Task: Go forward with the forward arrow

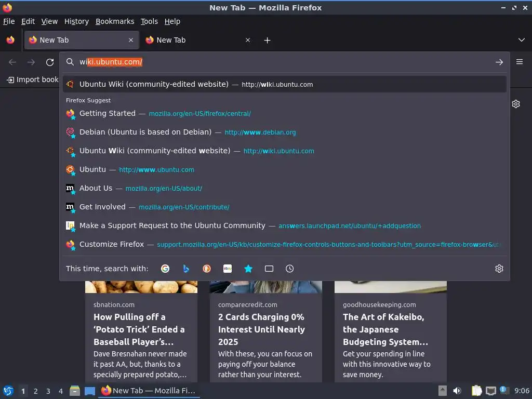Action: pos(31,62)
